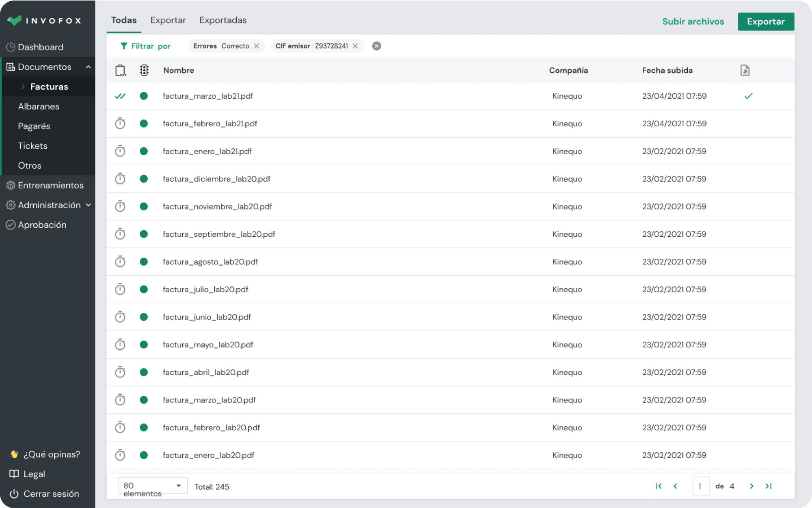Select the Albaranes menu item
812x508 pixels.
pyautogui.click(x=39, y=106)
